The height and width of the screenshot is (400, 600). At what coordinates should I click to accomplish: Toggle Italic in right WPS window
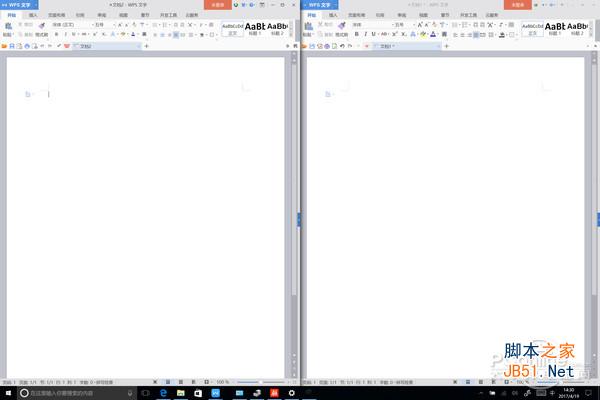[x=365, y=34]
